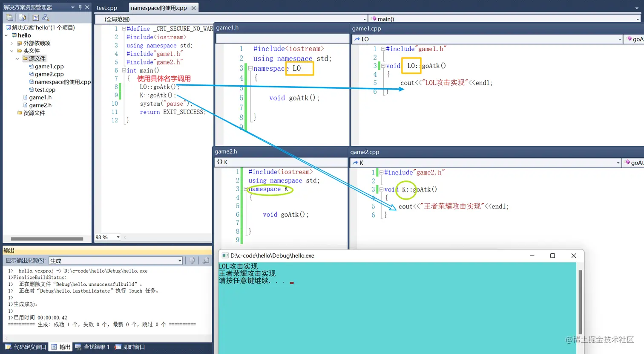
Task: Click the "1>生成成功。" output line
Action: [x=23, y=305]
